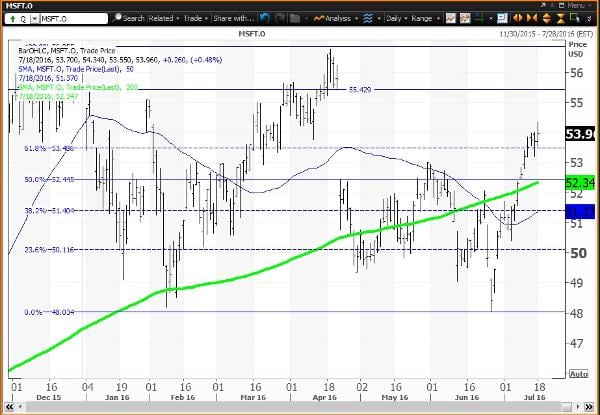Click the Search button
Image resolution: width=600 pixels, height=415 pixels.
pos(128,18)
